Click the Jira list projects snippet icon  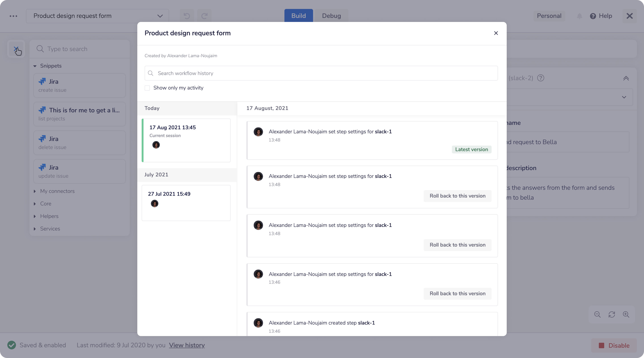coord(42,110)
